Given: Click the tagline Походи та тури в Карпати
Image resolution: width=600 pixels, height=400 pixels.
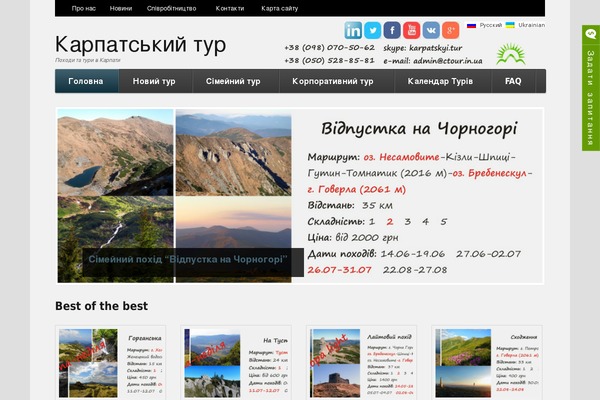Looking at the screenshot, I should click(x=88, y=60).
